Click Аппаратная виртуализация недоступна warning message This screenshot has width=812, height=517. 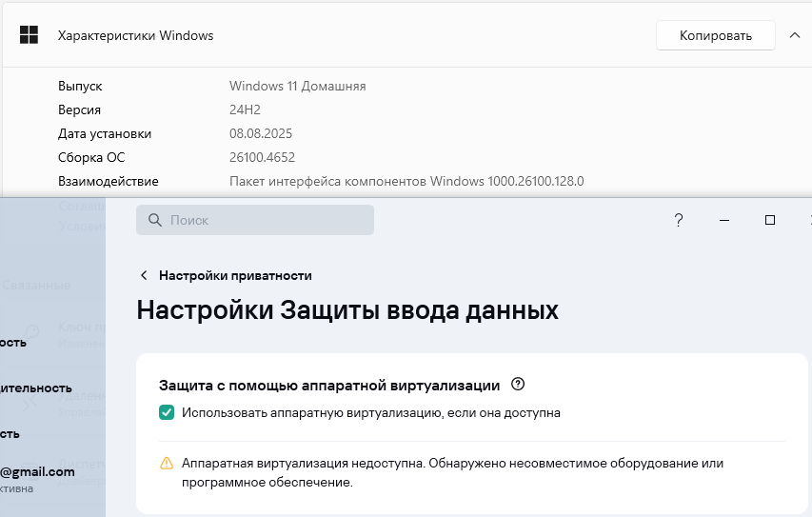pyautogui.click(x=452, y=472)
